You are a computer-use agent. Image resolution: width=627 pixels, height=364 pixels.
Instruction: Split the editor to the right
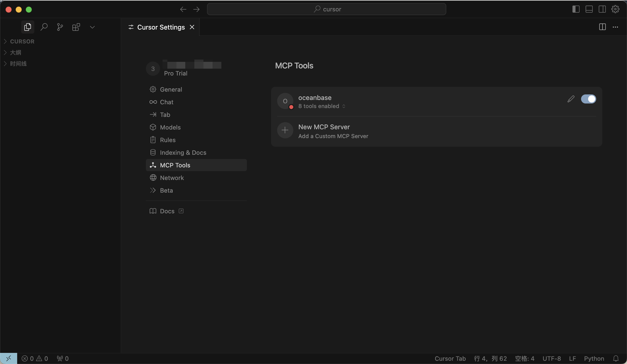click(602, 27)
